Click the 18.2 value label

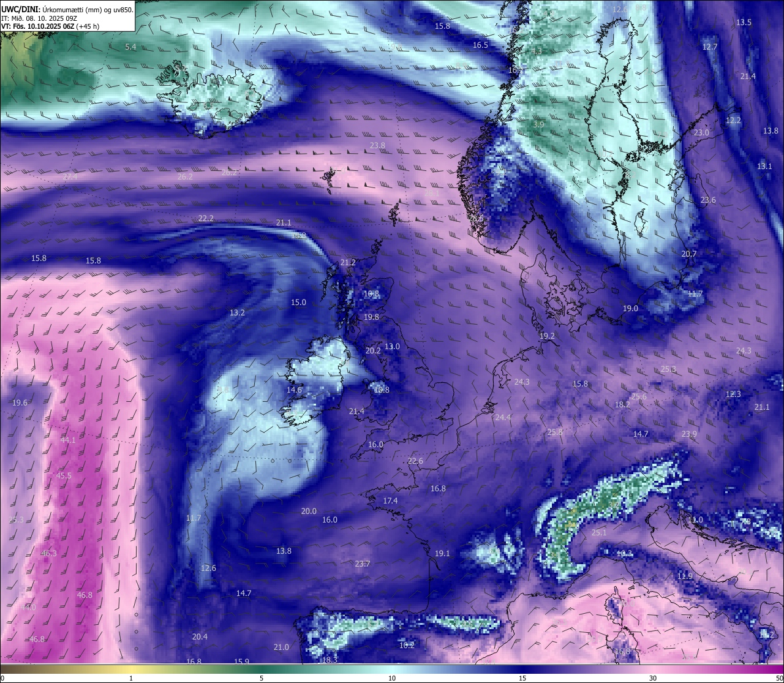[622, 404]
